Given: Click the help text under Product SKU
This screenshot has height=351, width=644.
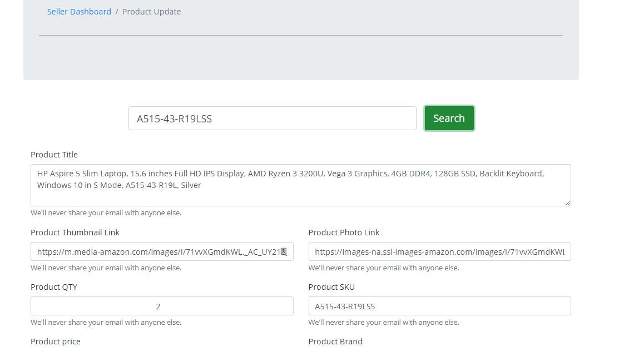Looking at the screenshot, I should click(384, 323).
